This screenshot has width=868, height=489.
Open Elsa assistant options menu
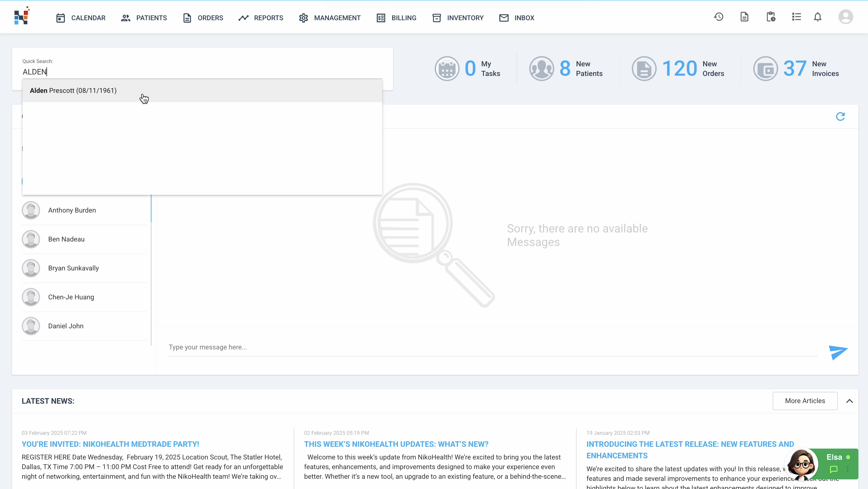coord(848,469)
